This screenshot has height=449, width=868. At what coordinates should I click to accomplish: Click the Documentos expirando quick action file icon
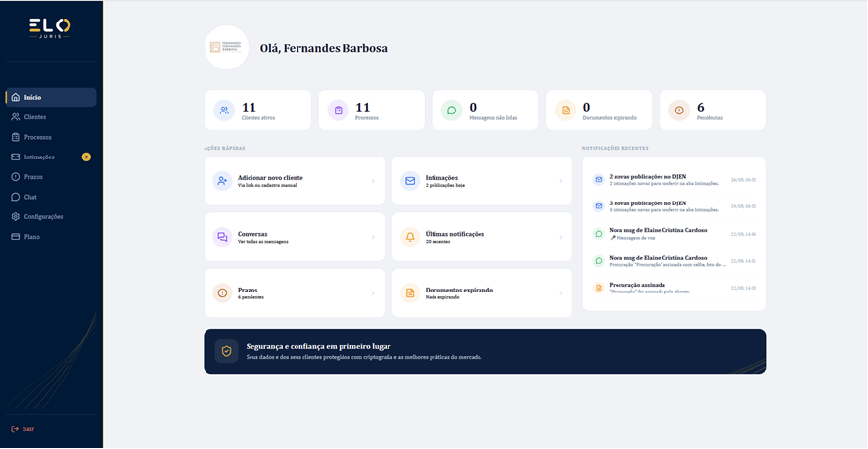coord(410,292)
